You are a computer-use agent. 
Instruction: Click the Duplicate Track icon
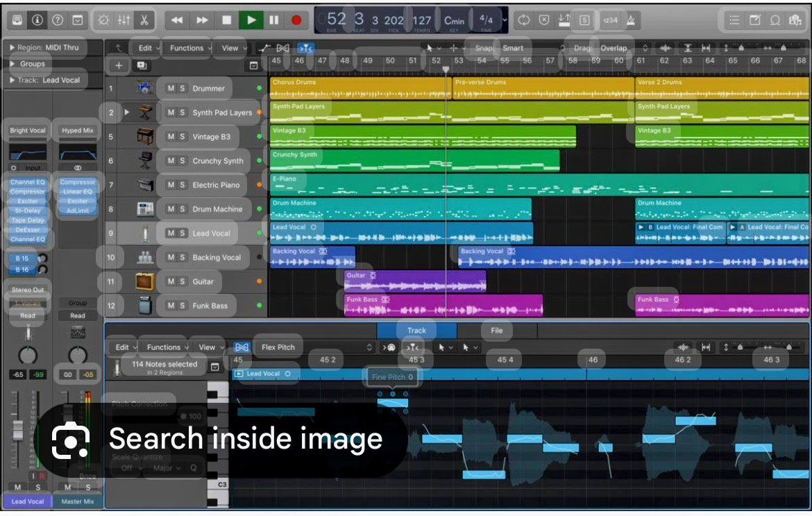(x=142, y=66)
